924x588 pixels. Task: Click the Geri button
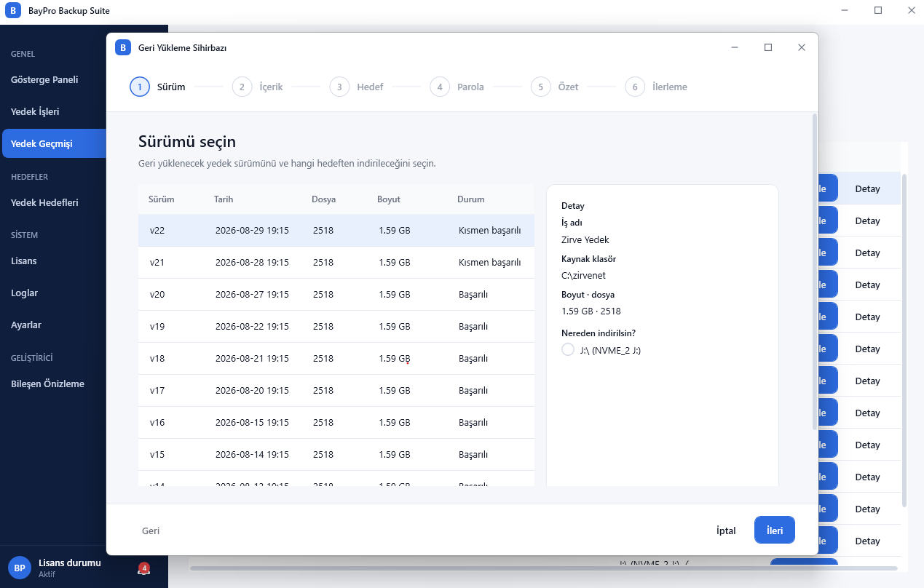[x=151, y=531]
